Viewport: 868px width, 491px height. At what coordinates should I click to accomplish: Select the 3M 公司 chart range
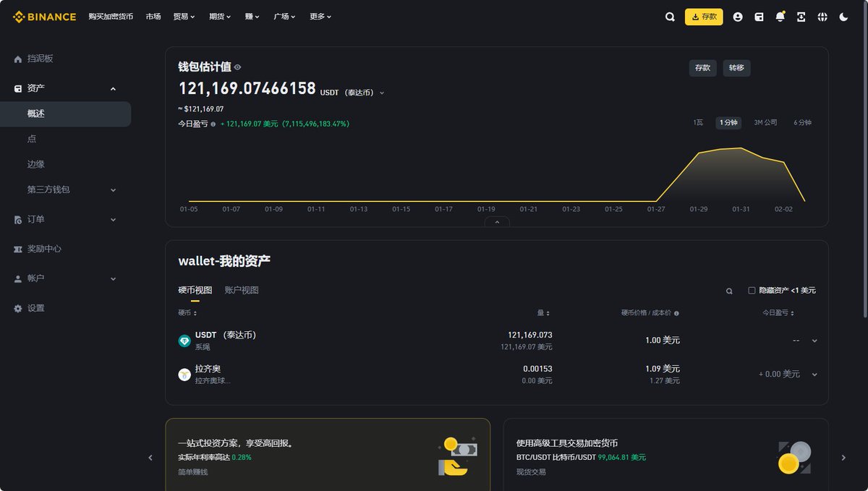pos(765,123)
